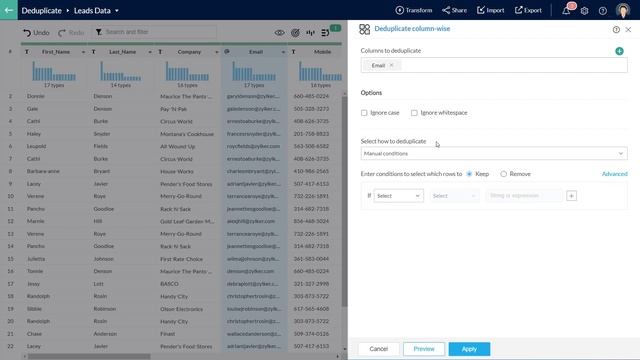The height and width of the screenshot is (360, 640).
Task: Click the Search and filter field
Action: [155, 32]
